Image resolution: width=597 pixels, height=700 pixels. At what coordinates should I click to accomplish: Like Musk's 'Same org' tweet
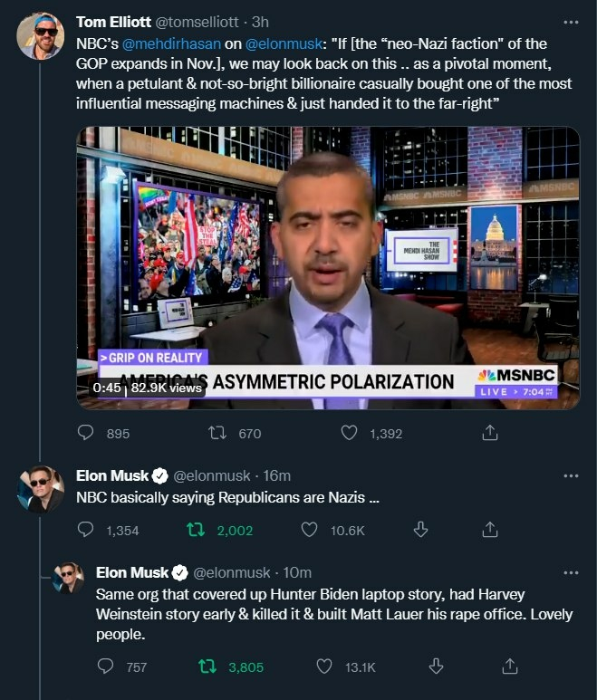[x=324, y=666]
